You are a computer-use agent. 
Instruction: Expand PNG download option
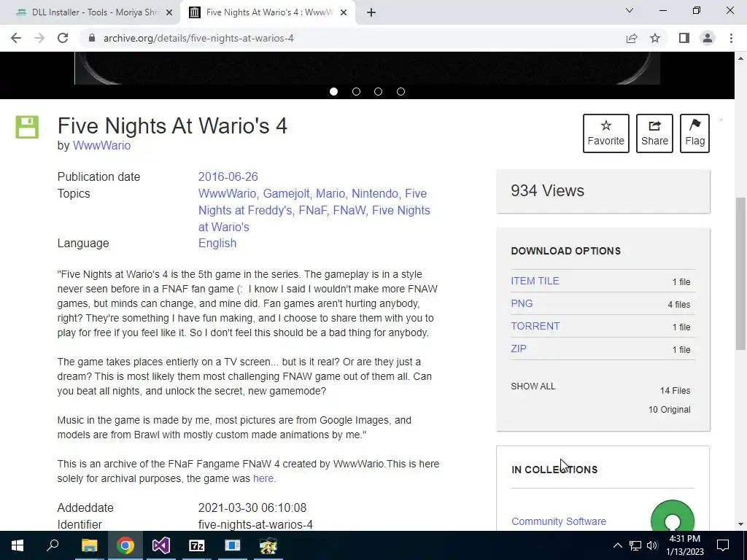click(522, 303)
